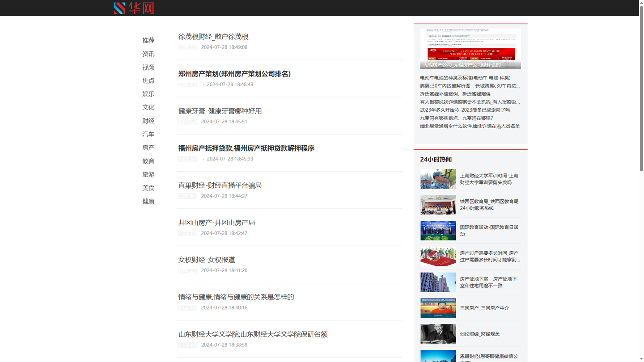Open 福州房产抵押贷款 article headline
Image resolution: width=644 pixels, height=362 pixels.
(246, 148)
